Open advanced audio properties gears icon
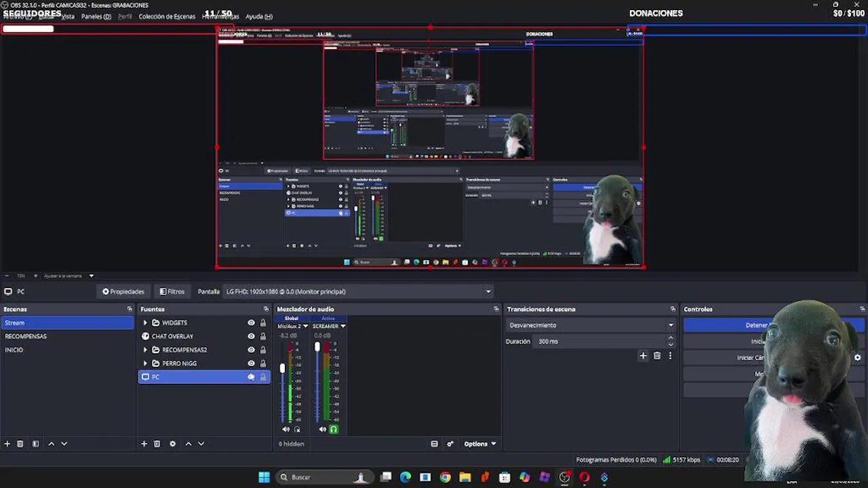The width and height of the screenshot is (868, 488). click(450, 444)
